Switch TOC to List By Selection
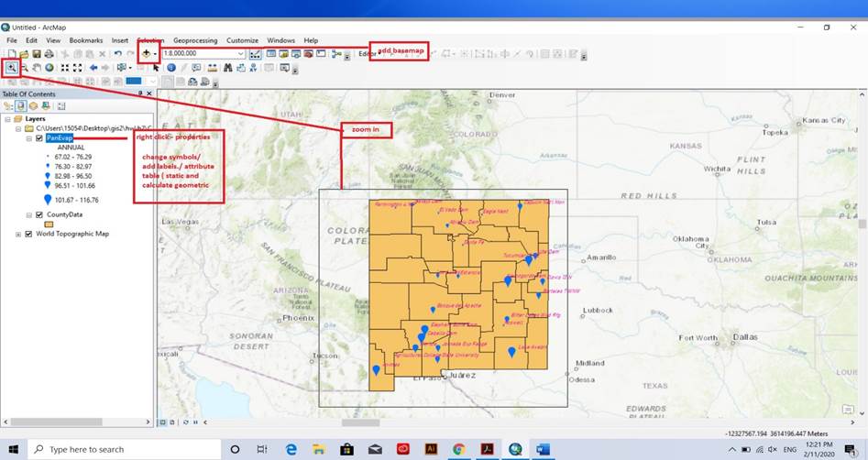The height and width of the screenshot is (460, 868). pyautogui.click(x=46, y=105)
